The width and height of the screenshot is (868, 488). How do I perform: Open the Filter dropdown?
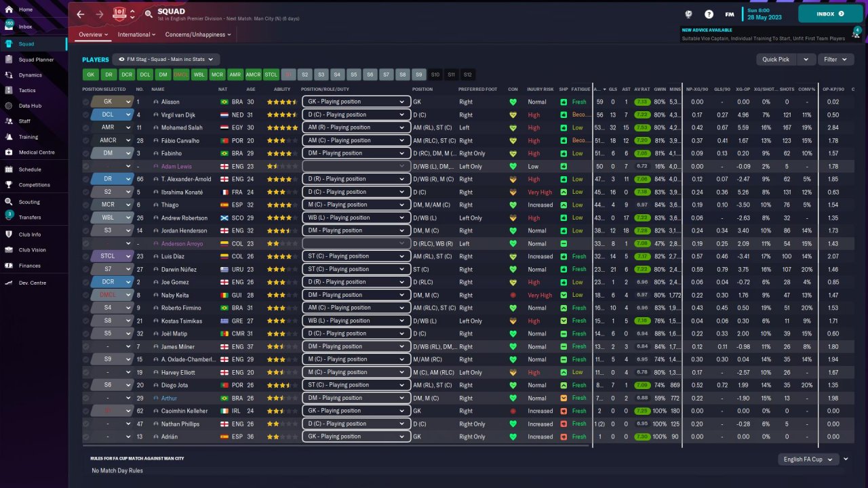835,60
